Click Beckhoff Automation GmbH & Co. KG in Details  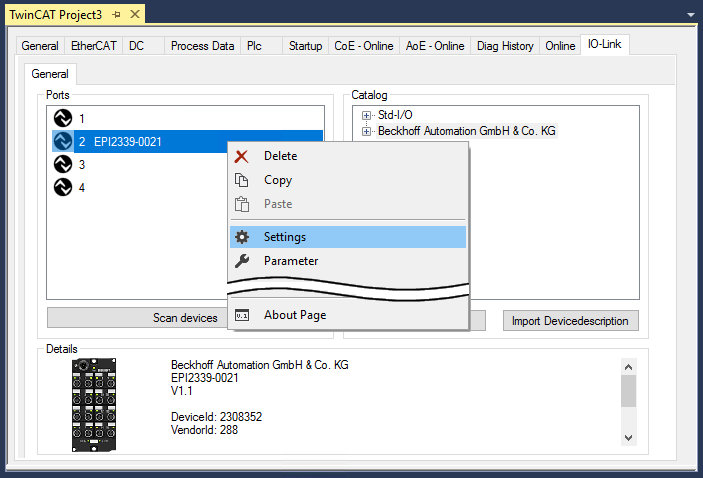tap(260, 365)
